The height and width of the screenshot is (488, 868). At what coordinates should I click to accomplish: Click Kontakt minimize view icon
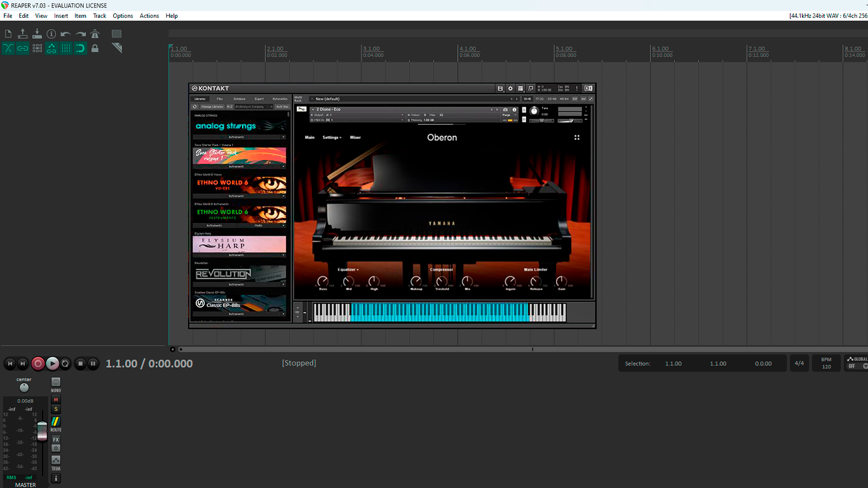tap(531, 88)
